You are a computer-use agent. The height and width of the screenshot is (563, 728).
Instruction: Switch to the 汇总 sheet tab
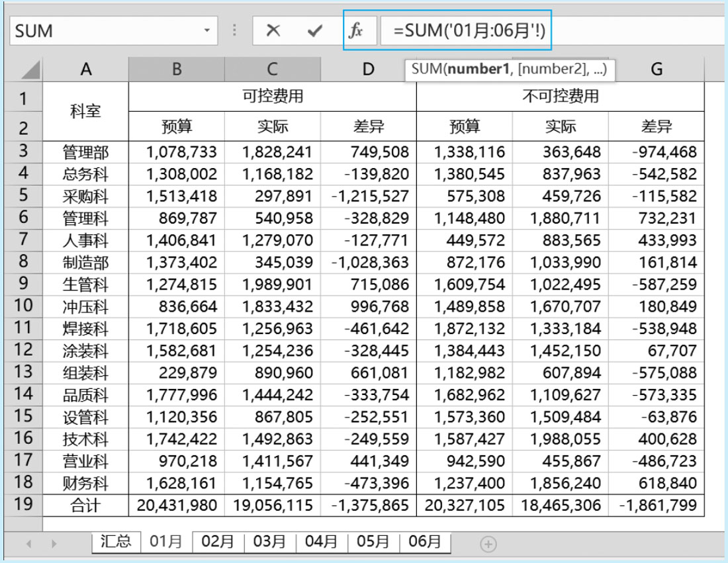(x=116, y=542)
